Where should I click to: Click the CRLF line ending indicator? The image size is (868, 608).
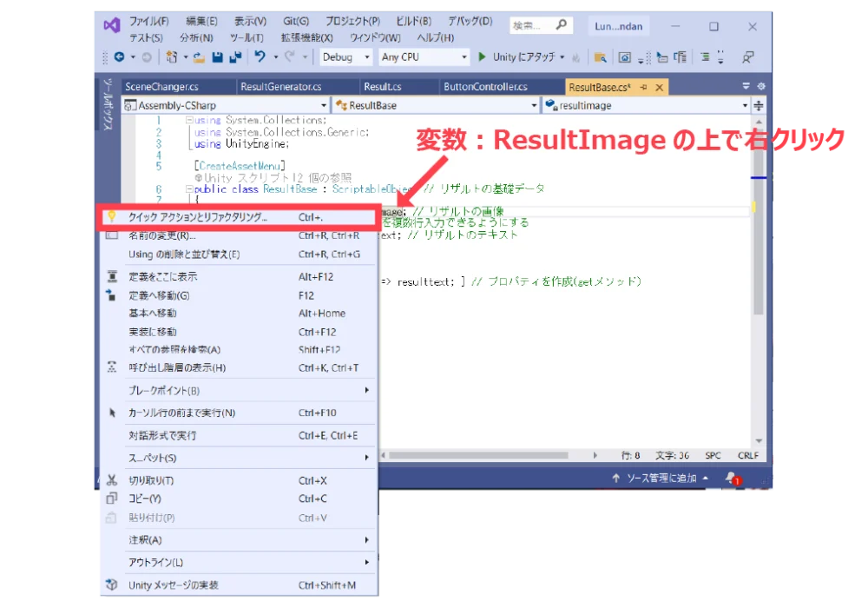click(x=748, y=455)
